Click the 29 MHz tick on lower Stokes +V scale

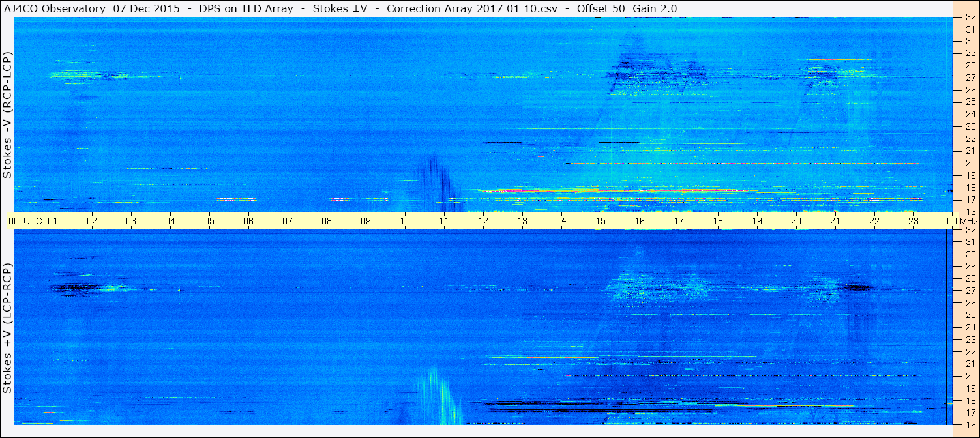click(970, 267)
